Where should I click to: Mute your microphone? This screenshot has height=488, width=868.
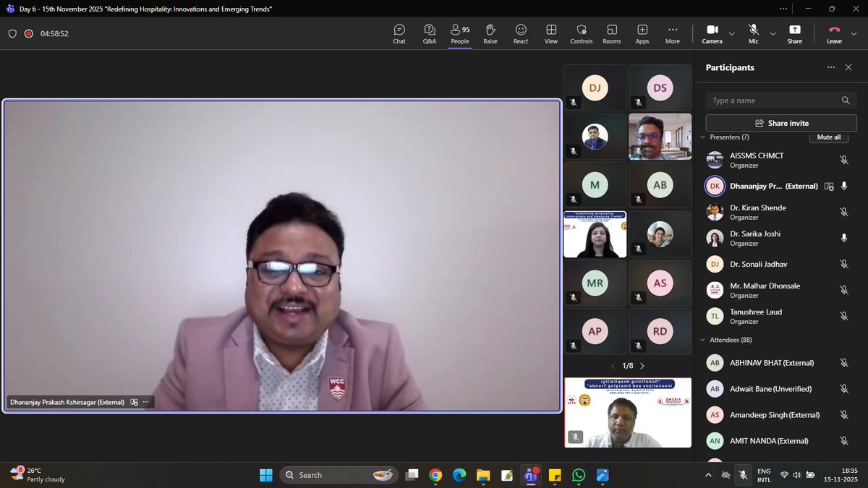752,33
